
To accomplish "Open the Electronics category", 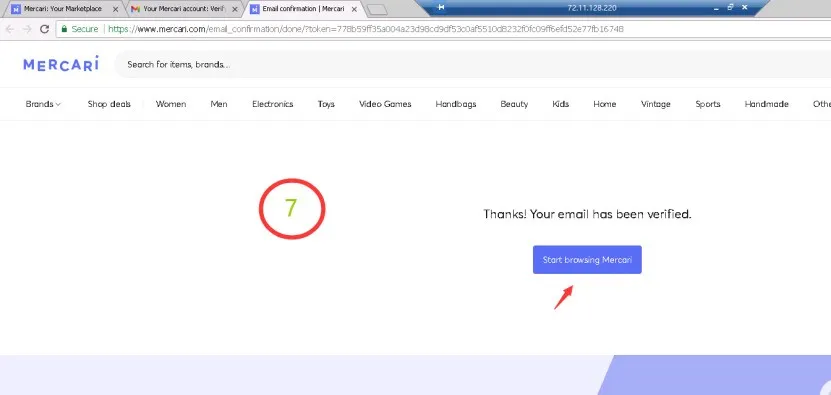I will click(272, 104).
